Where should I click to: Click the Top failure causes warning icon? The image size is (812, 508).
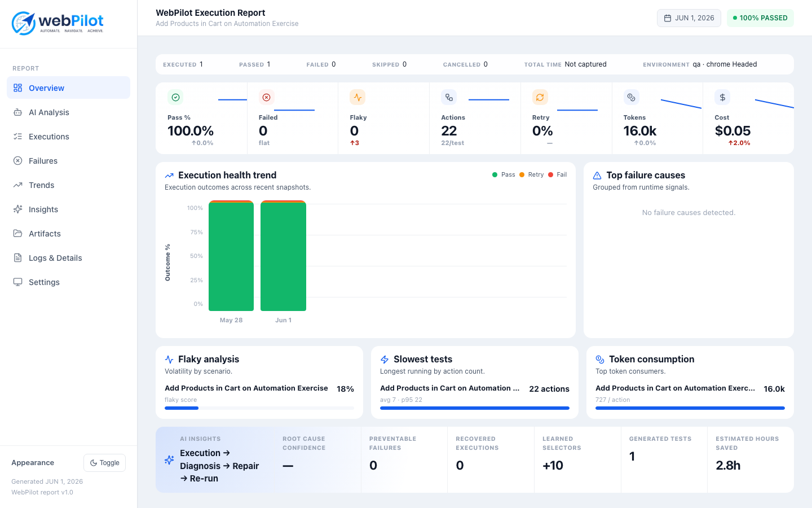[x=597, y=176]
